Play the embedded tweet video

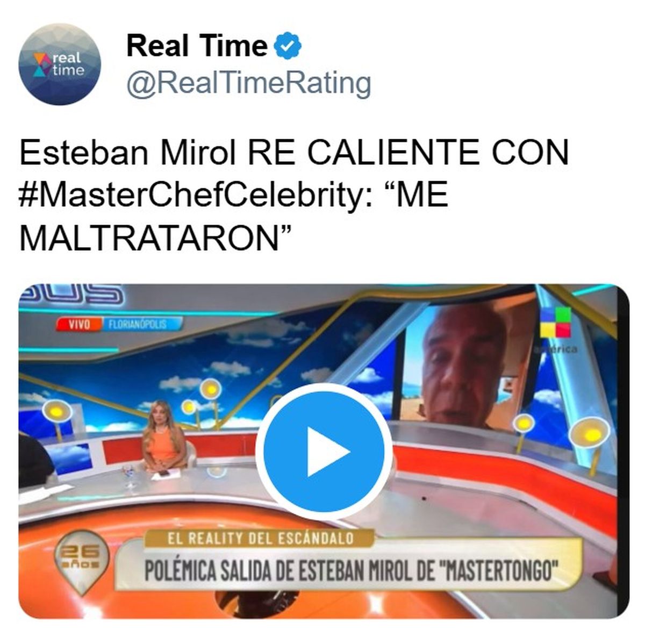tap(324, 450)
